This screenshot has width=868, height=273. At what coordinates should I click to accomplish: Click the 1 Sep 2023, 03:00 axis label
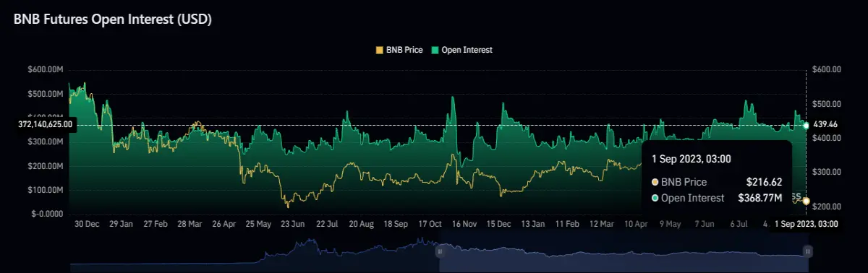(807, 225)
